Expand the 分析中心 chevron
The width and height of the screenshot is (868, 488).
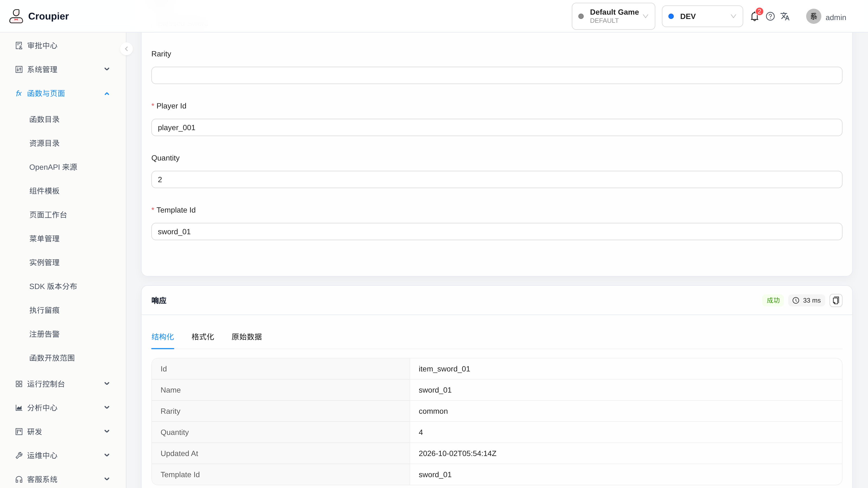click(x=107, y=408)
